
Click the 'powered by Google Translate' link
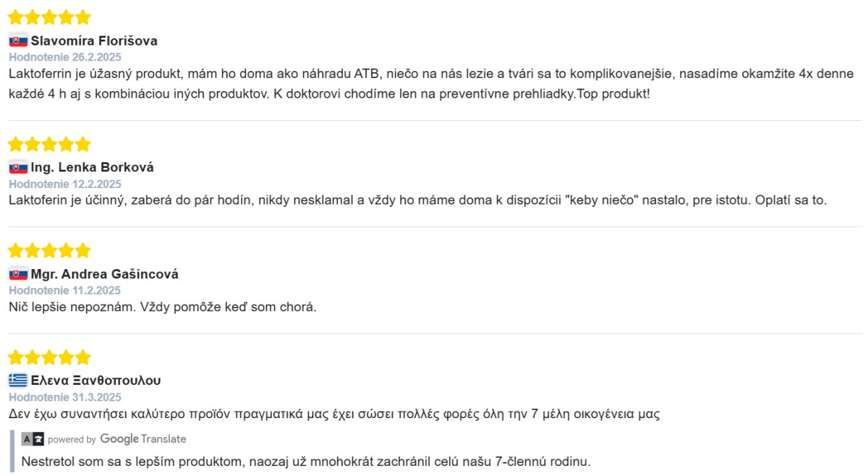tap(116, 439)
